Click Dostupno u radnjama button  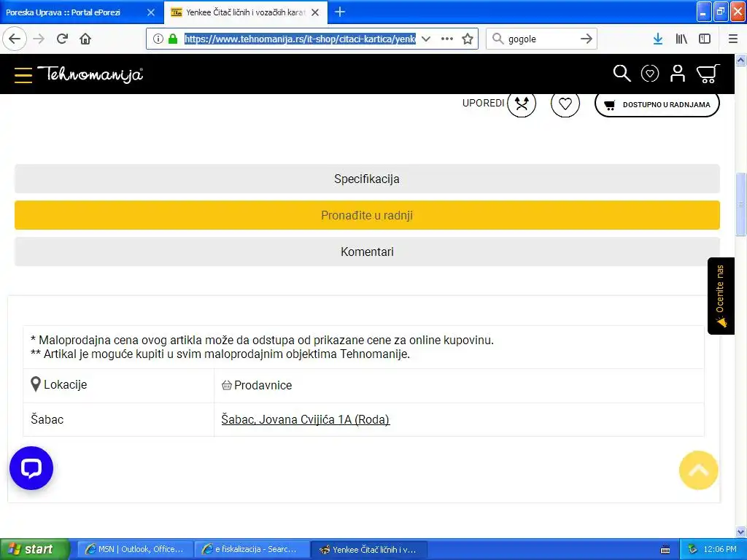tap(657, 104)
